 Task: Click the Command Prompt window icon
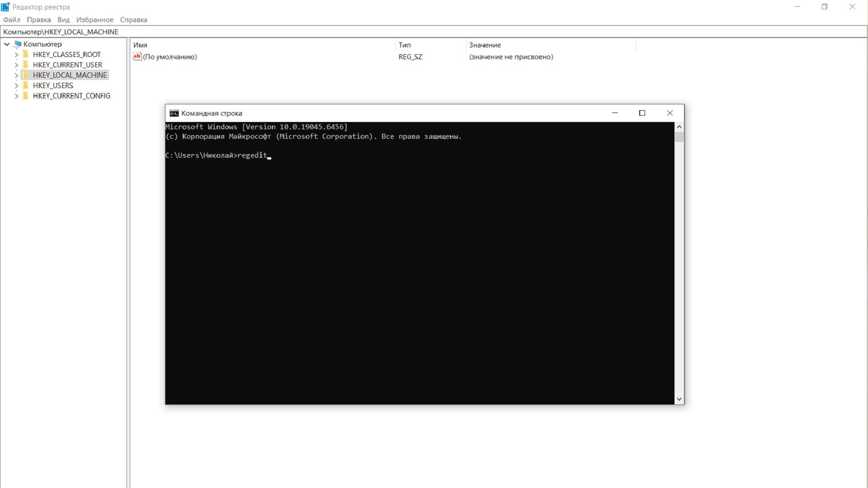[x=174, y=113]
